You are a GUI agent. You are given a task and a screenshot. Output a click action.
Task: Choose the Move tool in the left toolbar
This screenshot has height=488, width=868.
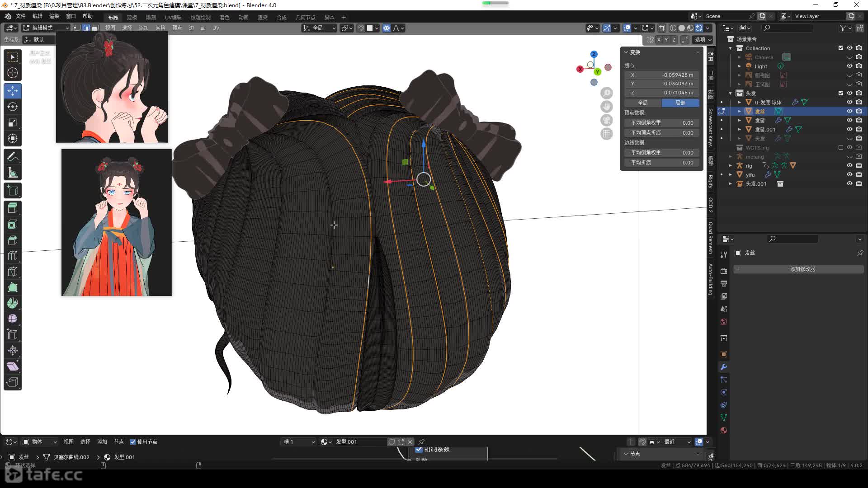(x=13, y=91)
